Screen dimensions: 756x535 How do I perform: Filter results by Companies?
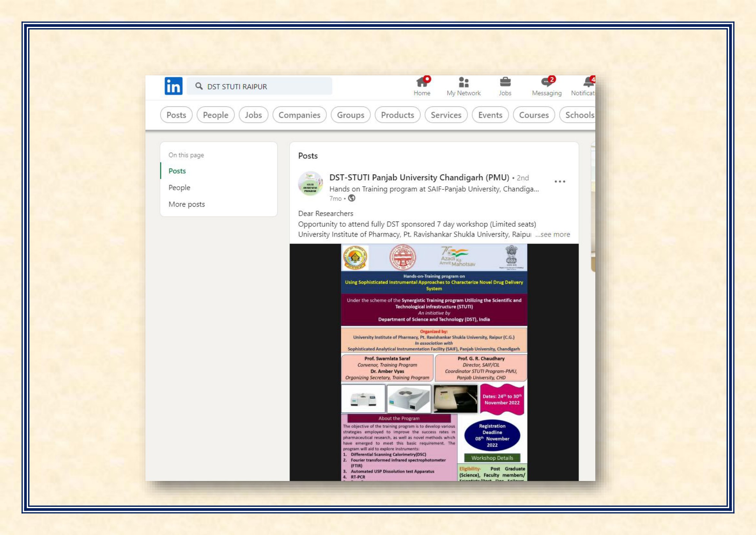(x=300, y=115)
